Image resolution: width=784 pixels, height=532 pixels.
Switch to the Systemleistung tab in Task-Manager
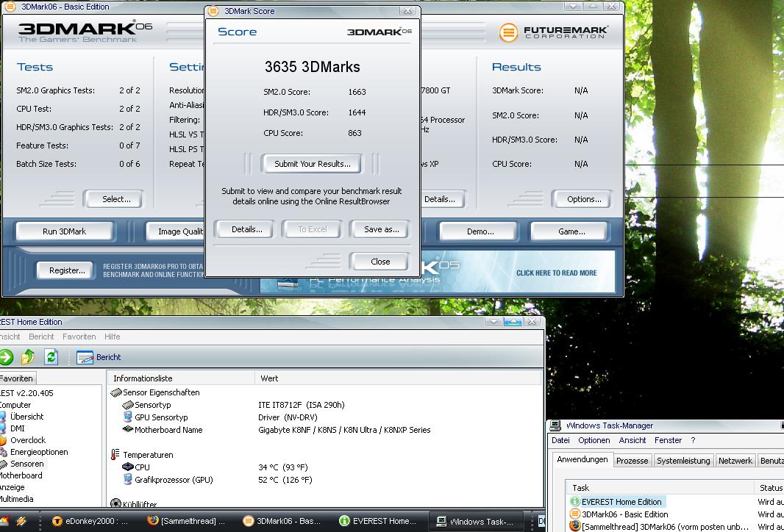pyautogui.click(x=683, y=461)
